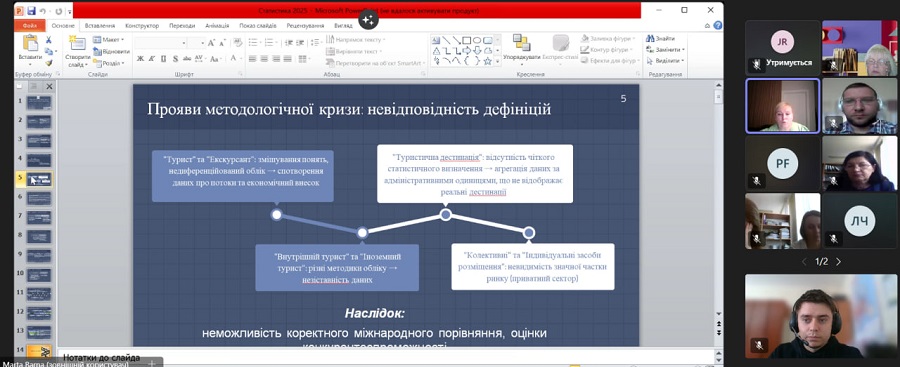Viewport: 900px width, 367px height.
Task: Select the star shape in shapes gallery
Action: tap(487, 60)
